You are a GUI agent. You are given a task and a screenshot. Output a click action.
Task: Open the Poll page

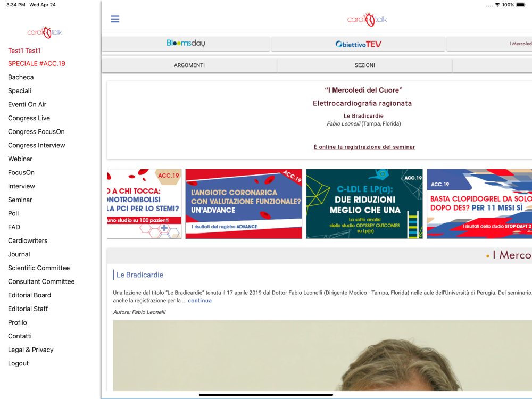coord(13,213)
